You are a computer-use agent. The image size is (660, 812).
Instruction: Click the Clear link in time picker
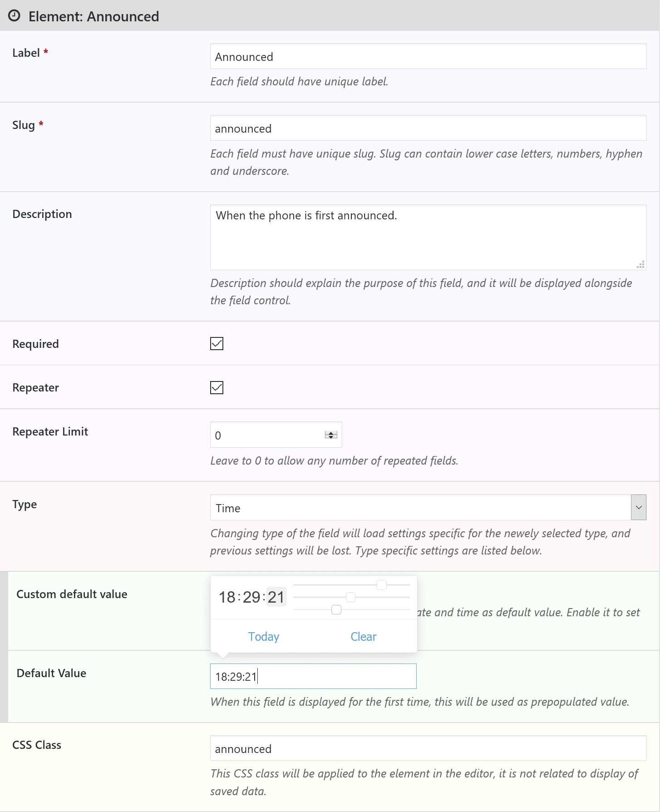pyautogui.click(x=364, y=636)
